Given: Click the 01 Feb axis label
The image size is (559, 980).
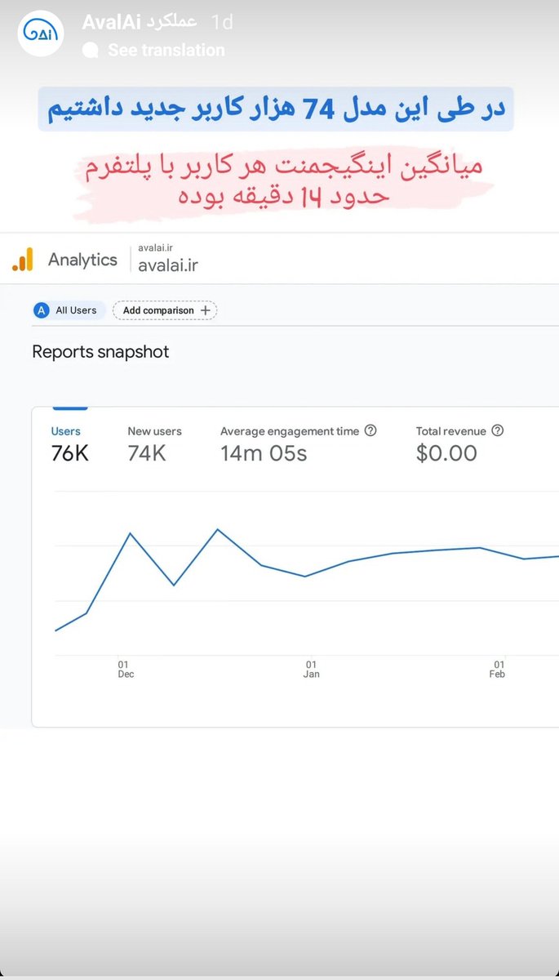Looking at the screenshot, I should tap(497, 670).
